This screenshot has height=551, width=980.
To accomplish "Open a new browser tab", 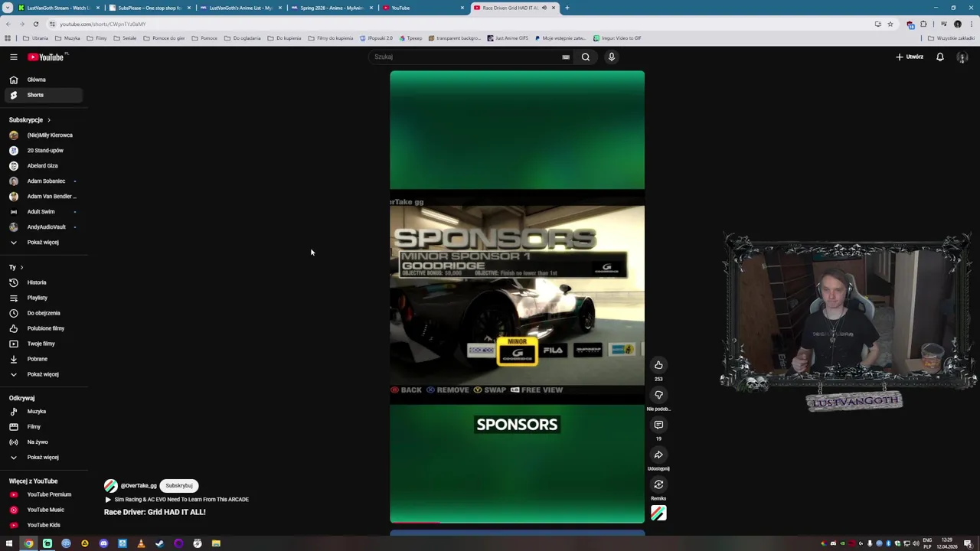I will click(x=567, y=8).
